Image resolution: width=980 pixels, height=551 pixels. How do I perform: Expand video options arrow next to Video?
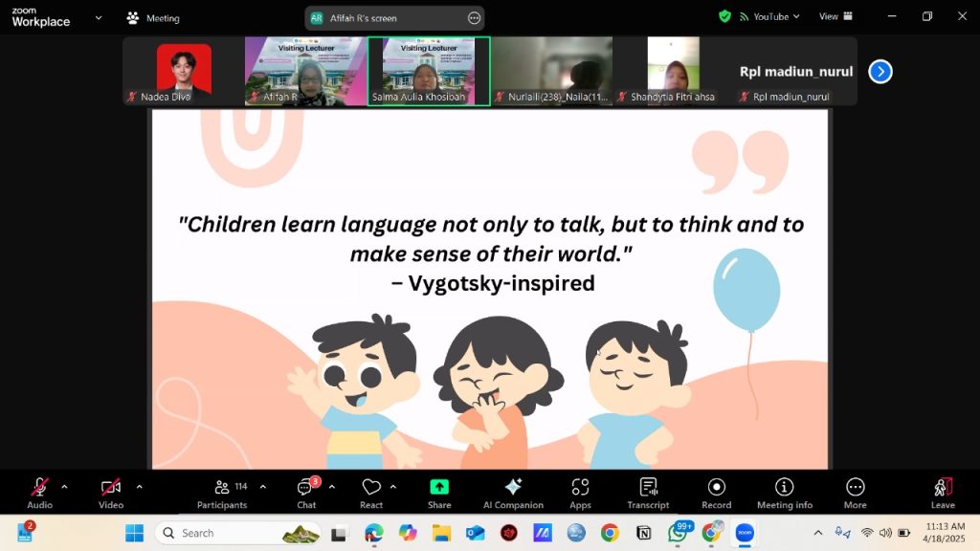(139, 487)
